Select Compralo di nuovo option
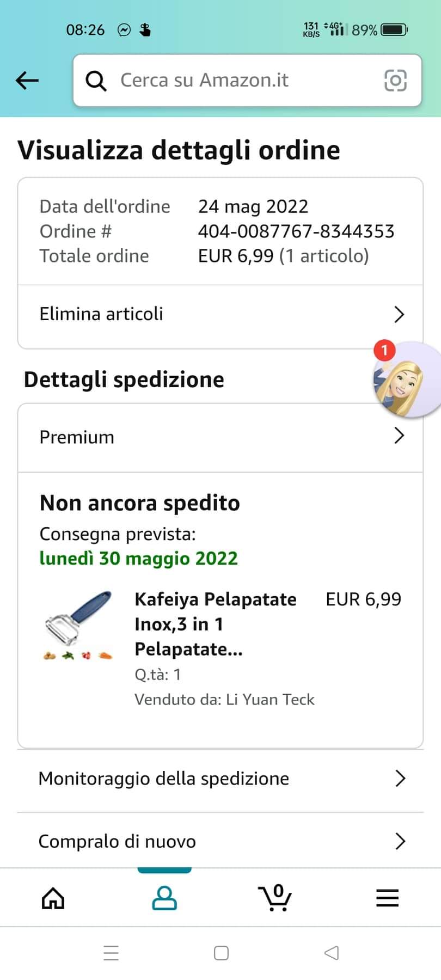This screenshot has width=441, height=980. [117, 841]
